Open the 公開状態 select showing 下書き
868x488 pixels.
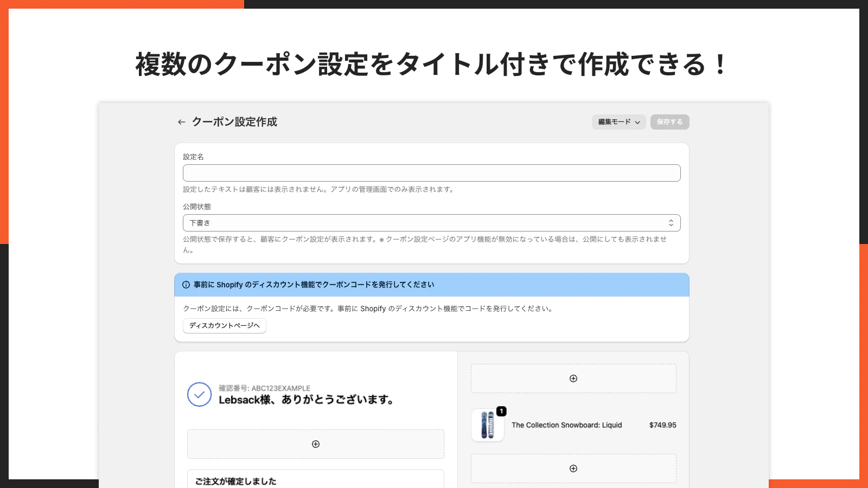(x=431, y=223)
